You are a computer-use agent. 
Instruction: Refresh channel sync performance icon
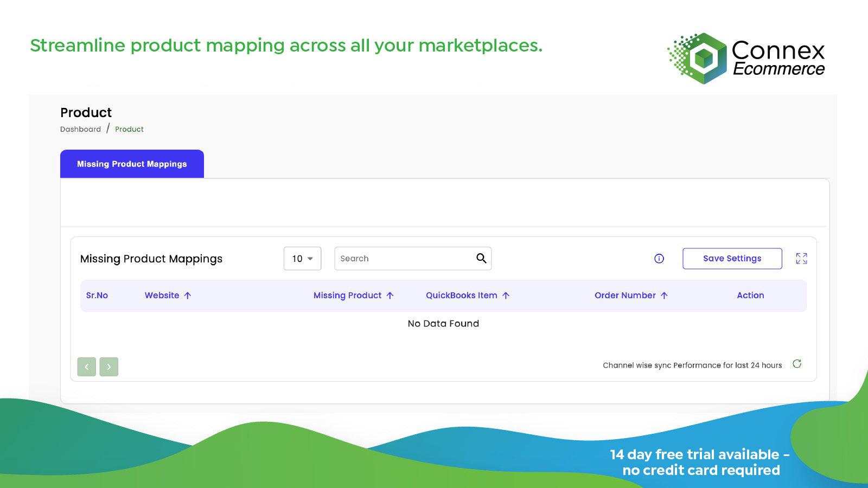click(x=797, y=364)
